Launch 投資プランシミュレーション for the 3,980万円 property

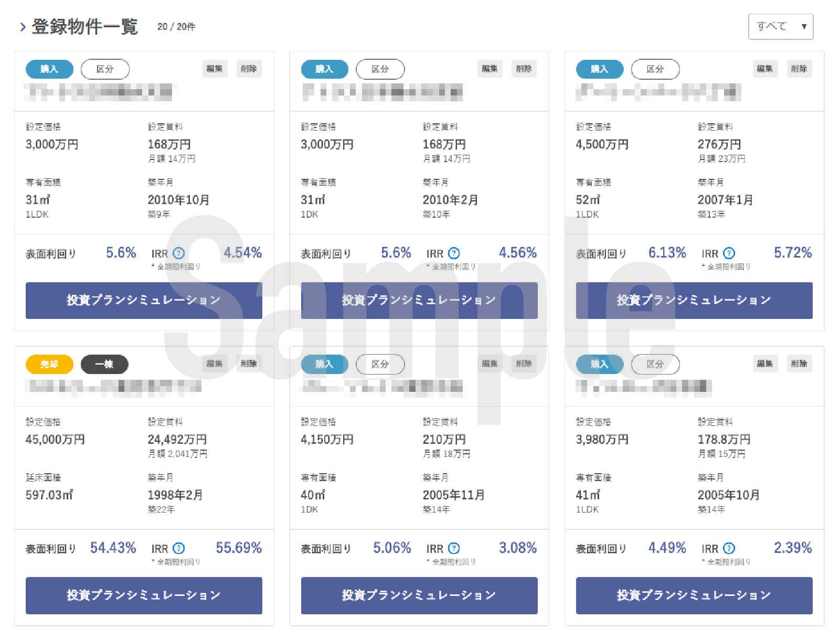coord(694,595)
